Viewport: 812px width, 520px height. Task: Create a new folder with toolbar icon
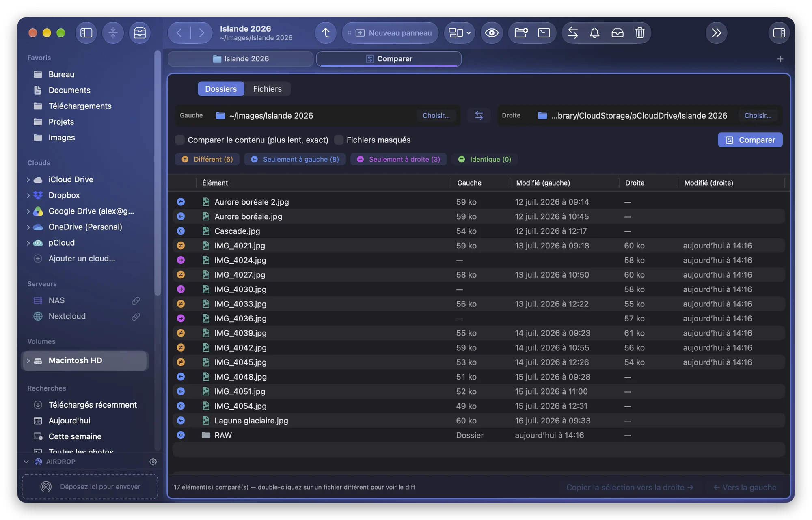(x=521, y=33)
